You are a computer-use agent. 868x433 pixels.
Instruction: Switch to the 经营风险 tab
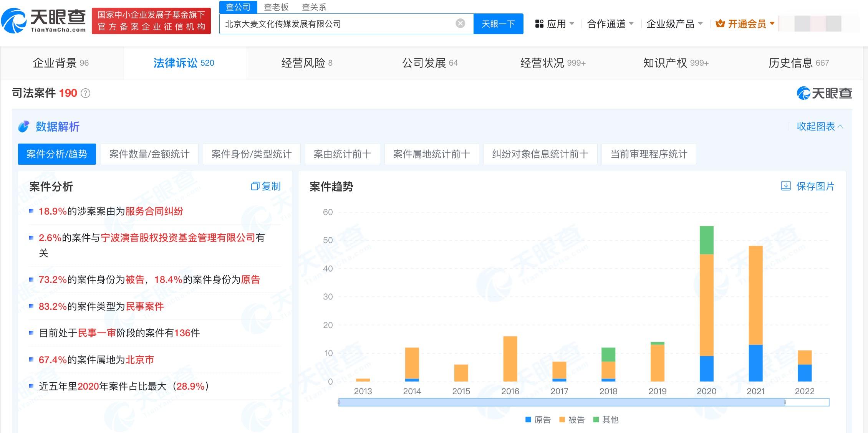coord(306,63)
